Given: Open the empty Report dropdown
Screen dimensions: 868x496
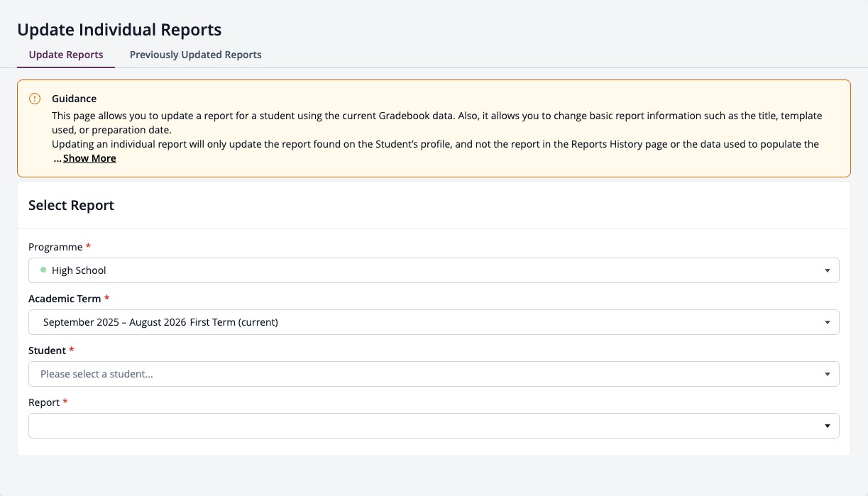Looking at the screenshot, I should (434, 426).
